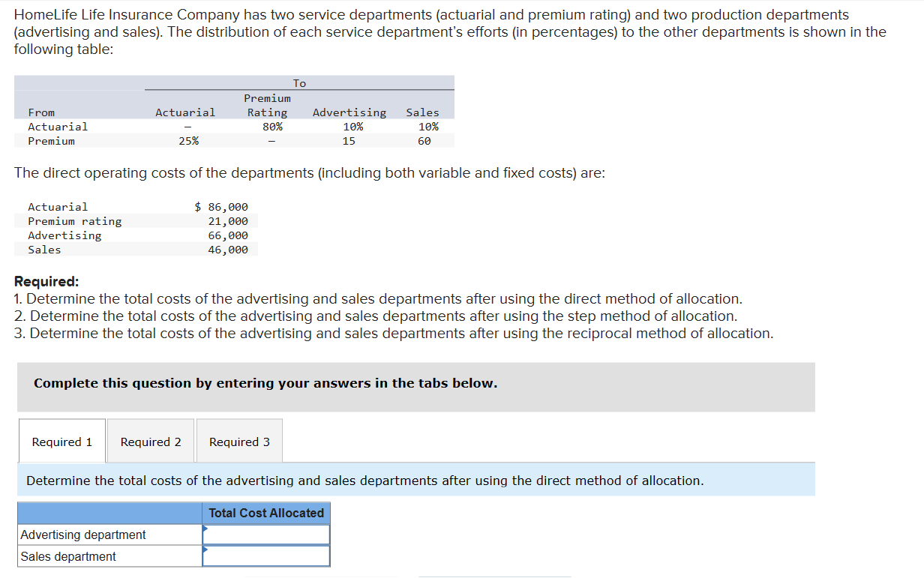The image size is (924, 578).
Task: Open the Required 1 tab
Action: (x=61, y=442)
